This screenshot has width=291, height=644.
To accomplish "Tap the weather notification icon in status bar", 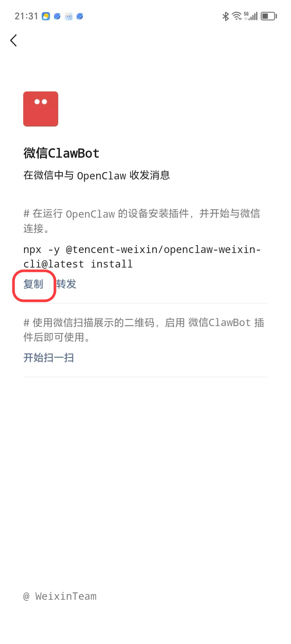I will [46, 16].
